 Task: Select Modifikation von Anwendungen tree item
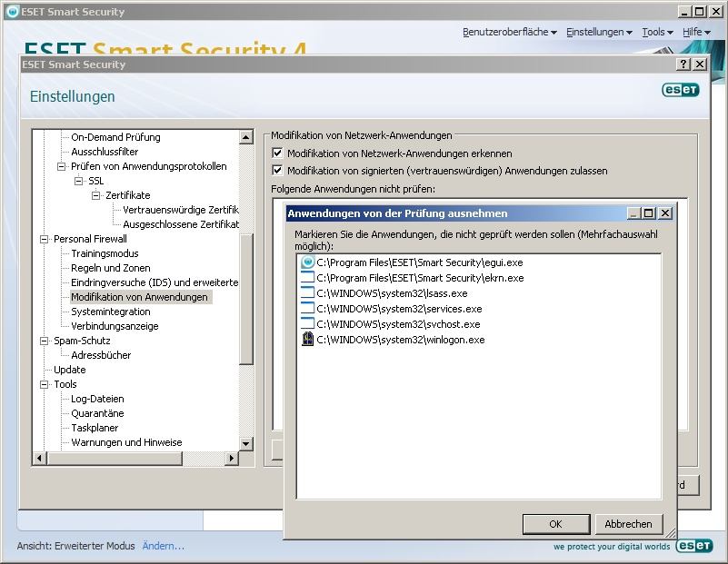pos(139,297)
